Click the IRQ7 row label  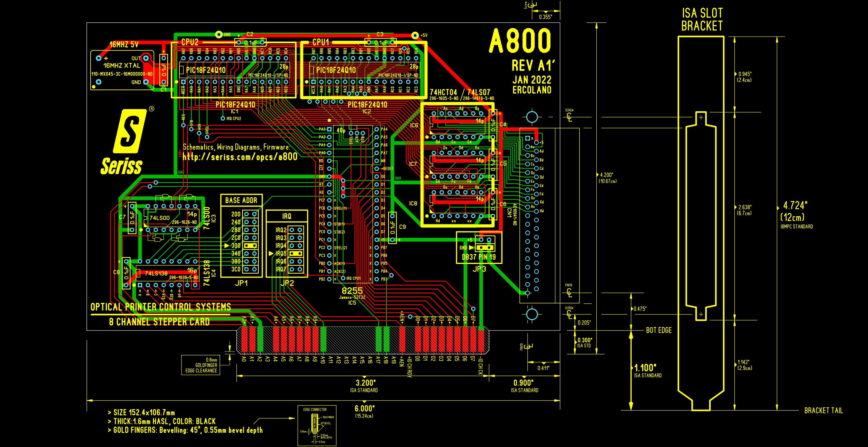coord(281,269)
